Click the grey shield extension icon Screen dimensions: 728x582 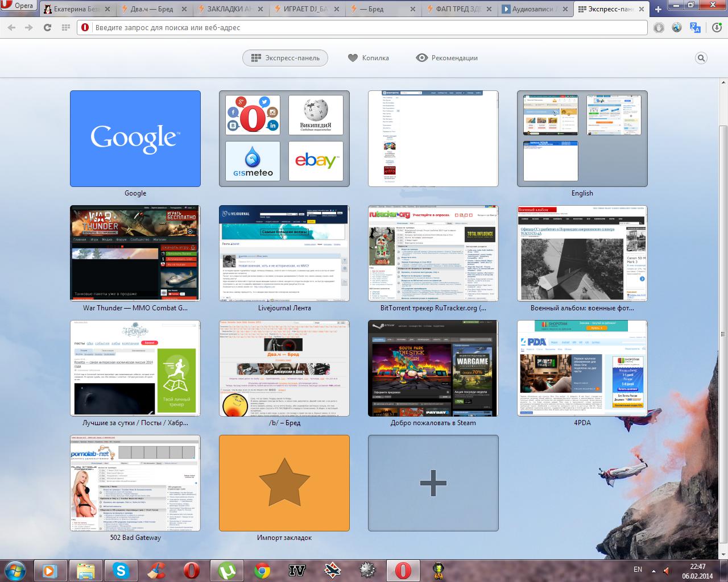[659, 27]
